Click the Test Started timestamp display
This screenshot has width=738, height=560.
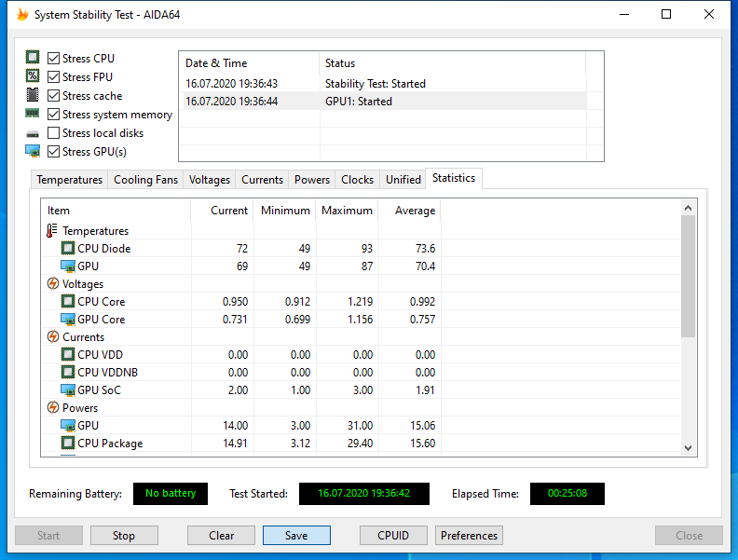pyautogui.click(x=363, y=494)
